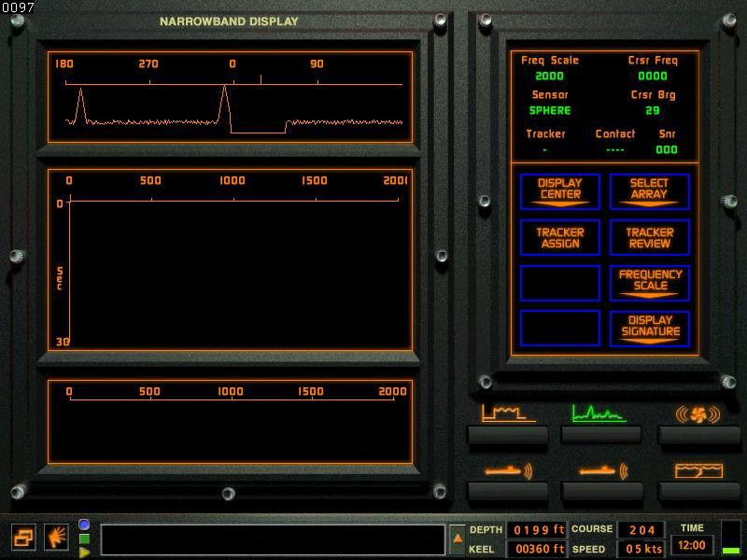Click the 1500 mark on bottom signature axis
747x560 pixels.
click(311, 391)
